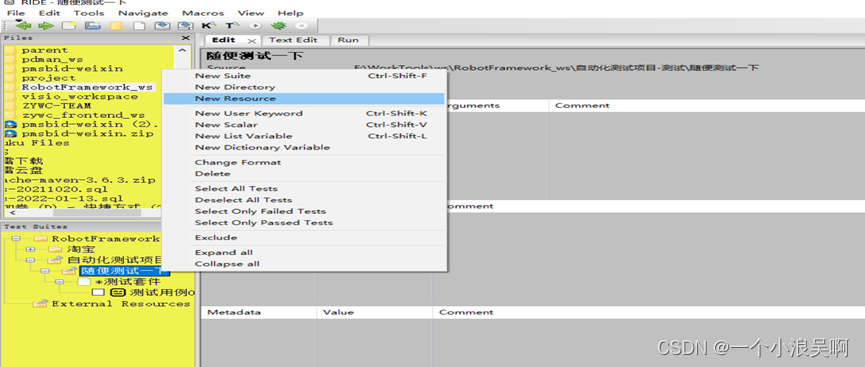
Task: Tick the 测试用例 test case checkbox
Action: pos(98,292)
